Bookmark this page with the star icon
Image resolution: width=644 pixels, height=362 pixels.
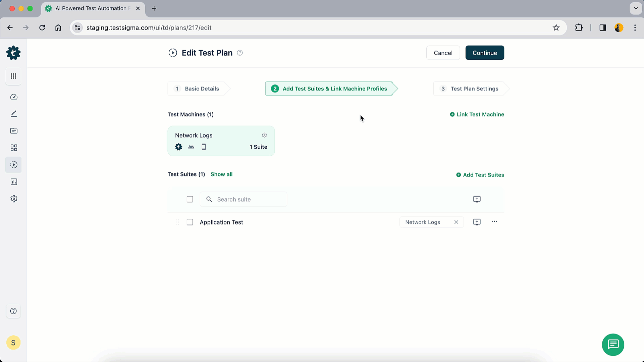(556, 28)
